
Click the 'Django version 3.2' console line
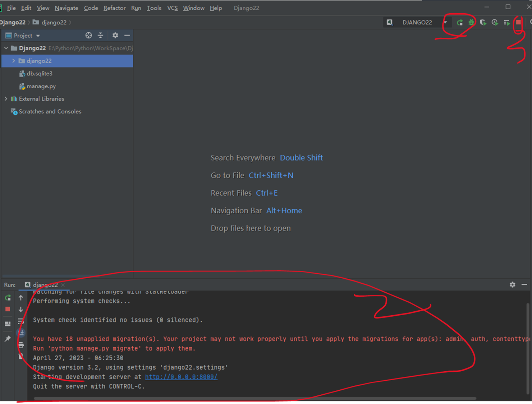click(130, 367)
